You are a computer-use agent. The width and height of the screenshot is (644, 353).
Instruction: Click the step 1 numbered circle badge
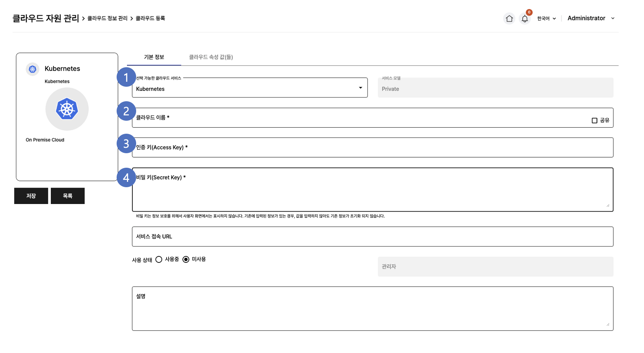coord(126,77)
